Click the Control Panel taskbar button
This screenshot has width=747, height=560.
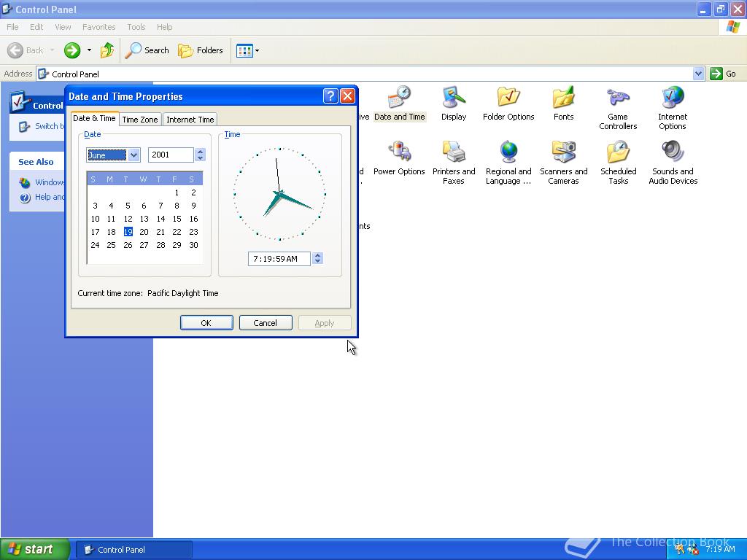(134, 550)
